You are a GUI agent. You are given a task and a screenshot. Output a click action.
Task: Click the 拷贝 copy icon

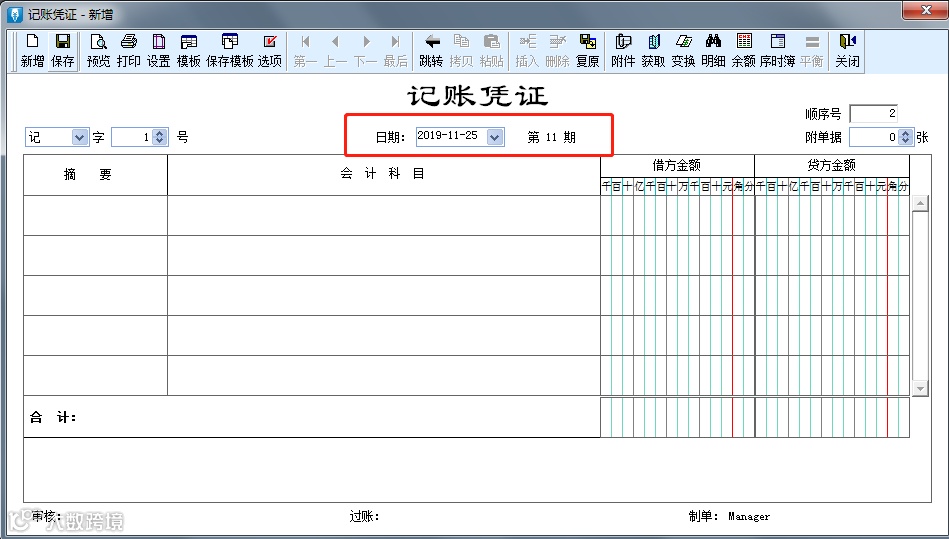[x=461, y=51]
